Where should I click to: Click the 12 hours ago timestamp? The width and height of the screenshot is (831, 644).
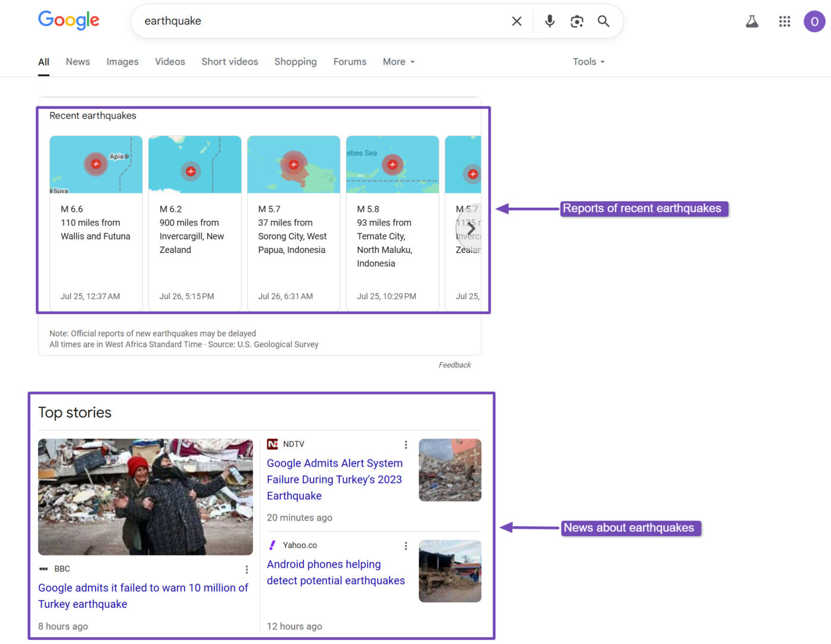294,626
